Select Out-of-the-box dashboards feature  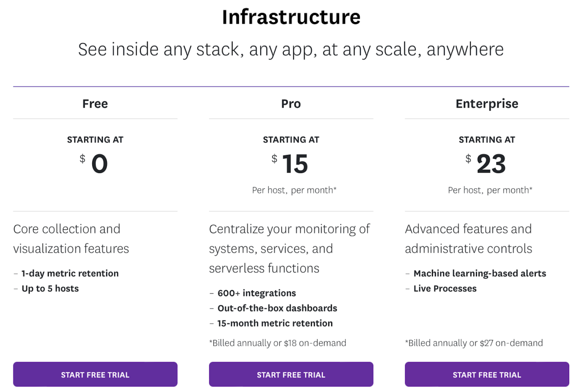(x=277, y=308)
